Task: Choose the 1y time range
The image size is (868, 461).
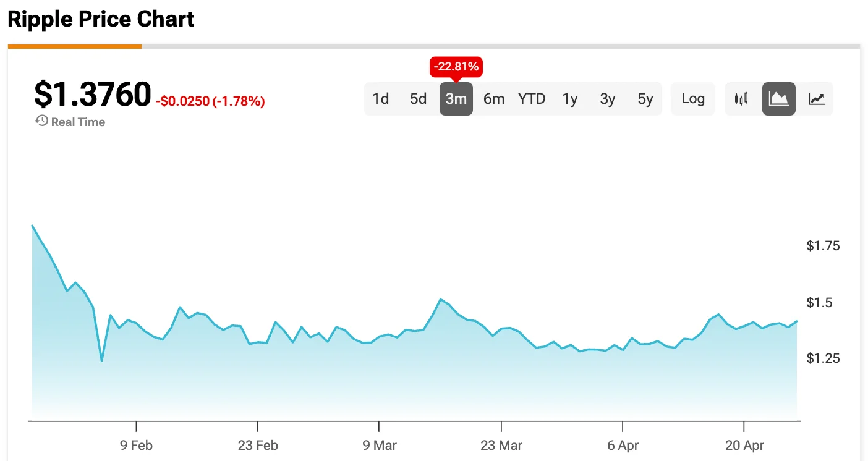Action: point(570,99)
